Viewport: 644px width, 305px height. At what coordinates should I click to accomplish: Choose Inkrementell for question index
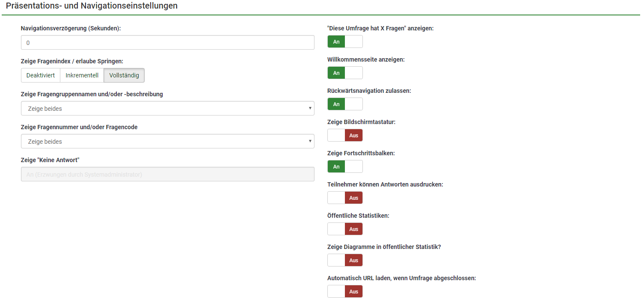pos(82,75)
